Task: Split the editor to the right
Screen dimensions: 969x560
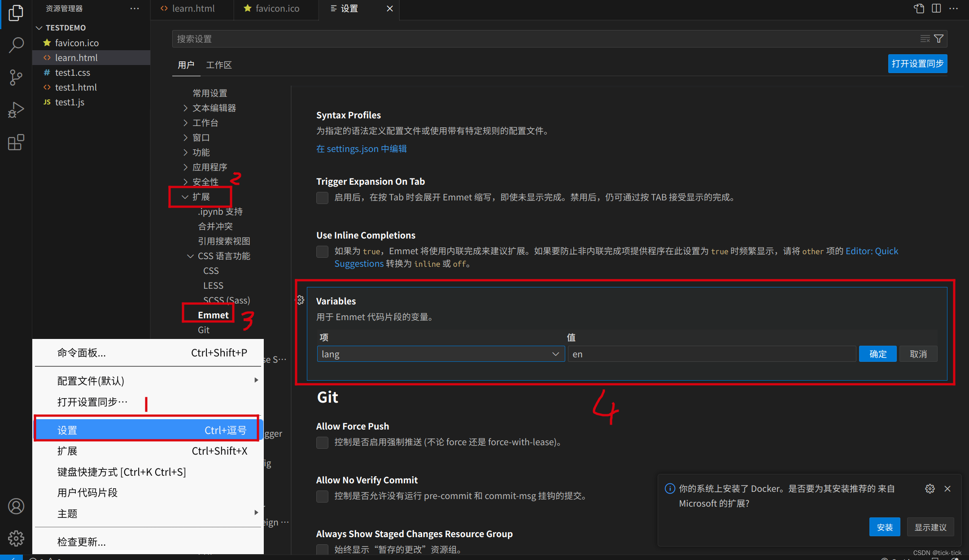Action: pyautogui.click(x=936, y=9)
